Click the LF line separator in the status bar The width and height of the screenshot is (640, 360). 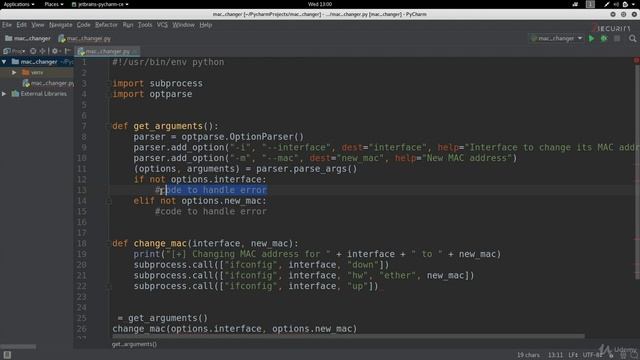(573, 355)
